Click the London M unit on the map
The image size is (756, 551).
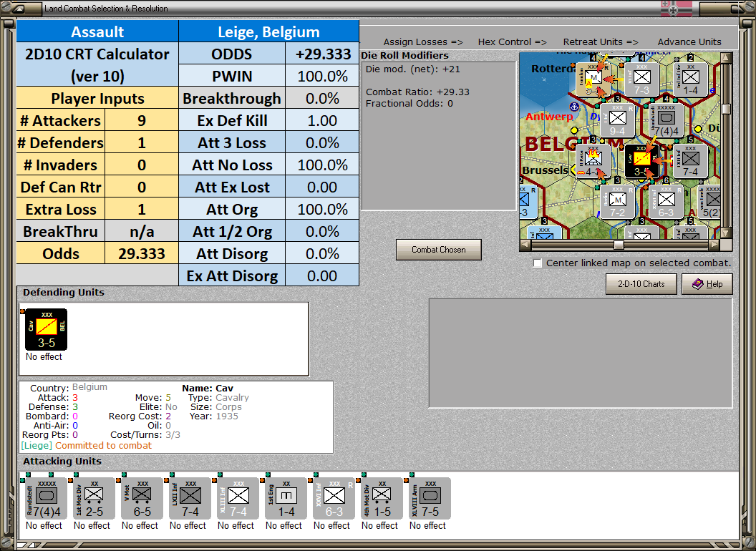pos(593,79)
